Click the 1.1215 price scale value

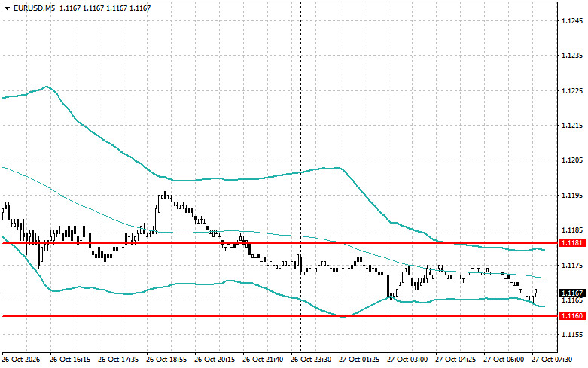tap(572, 126)
